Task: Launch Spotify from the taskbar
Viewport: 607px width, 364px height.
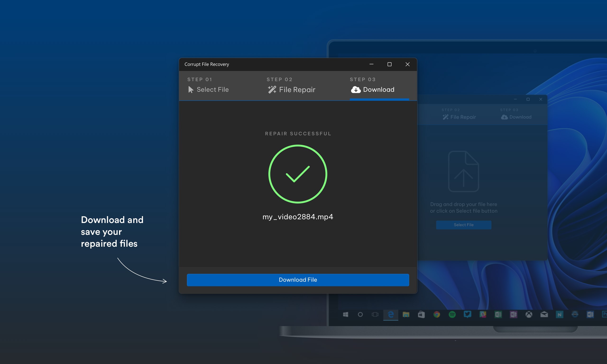Action: (452, 314)
